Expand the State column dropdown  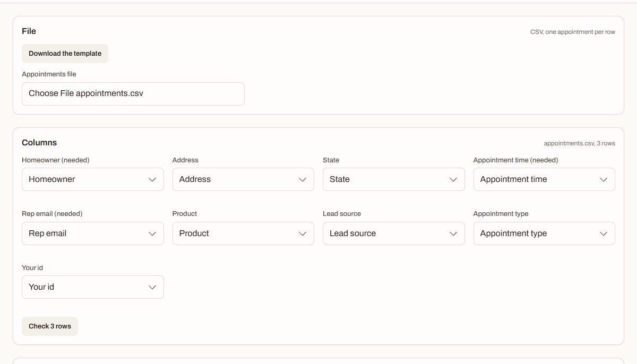coord(394,179)
